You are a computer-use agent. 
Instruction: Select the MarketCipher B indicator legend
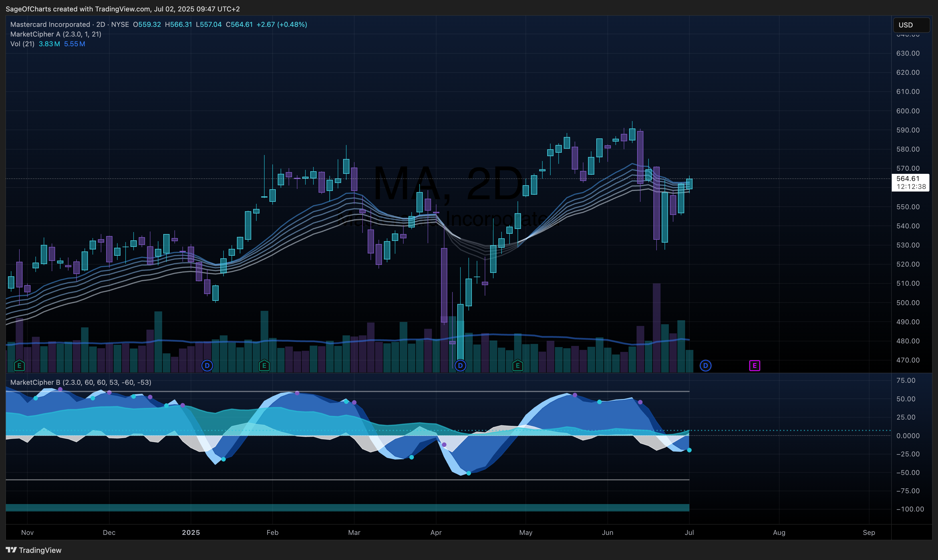coord(81,382)
